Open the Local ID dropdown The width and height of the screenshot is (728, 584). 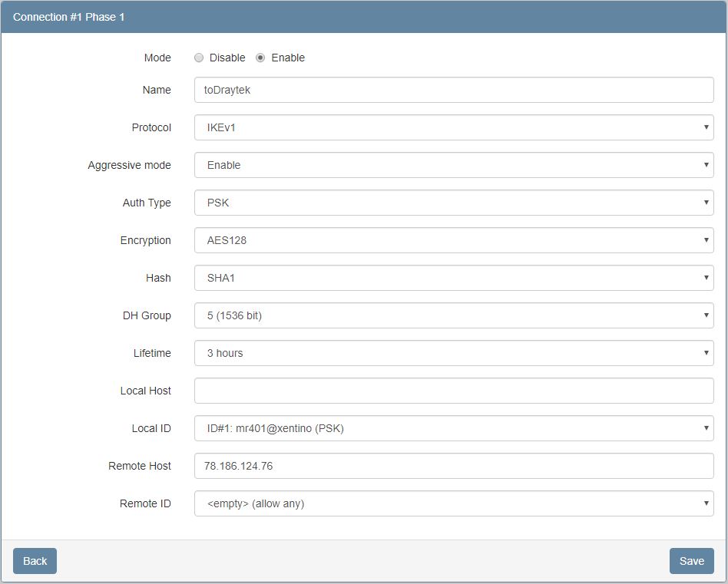[454, 428]
